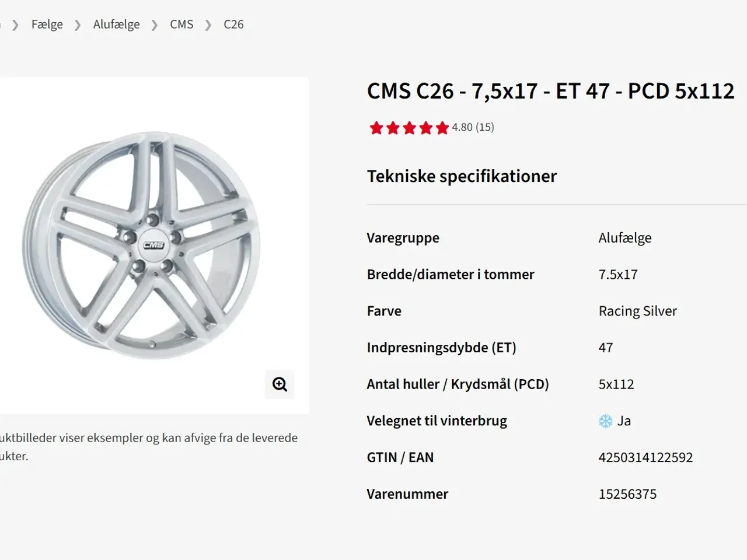This screenshot has height=560, width=747.
Task: Open the Fælge breadcrumb link
Action: coord(47,24)
